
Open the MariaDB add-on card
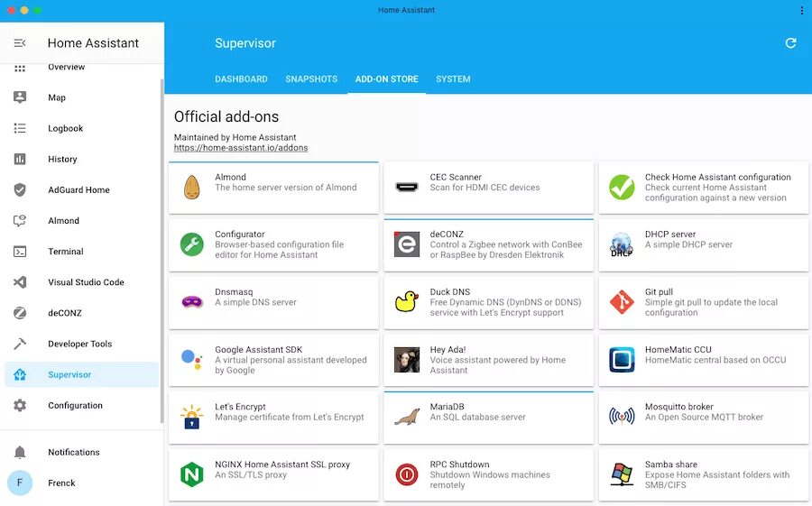(488, 418)
